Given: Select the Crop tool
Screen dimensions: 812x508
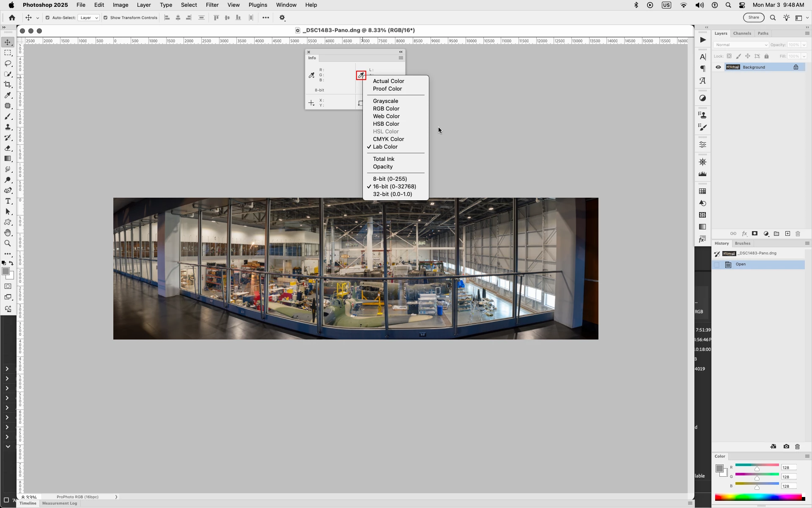Looking at the screenshot, I should 8,85.
